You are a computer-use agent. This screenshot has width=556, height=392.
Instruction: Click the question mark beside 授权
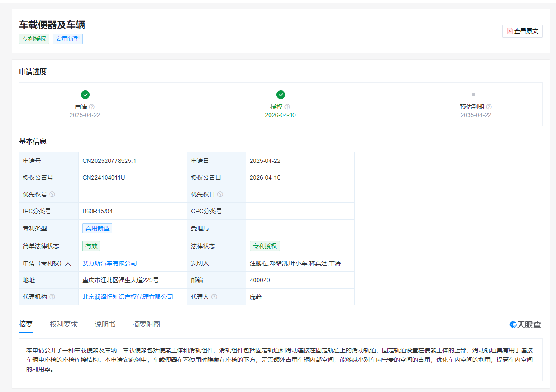(x=287, y=106)
